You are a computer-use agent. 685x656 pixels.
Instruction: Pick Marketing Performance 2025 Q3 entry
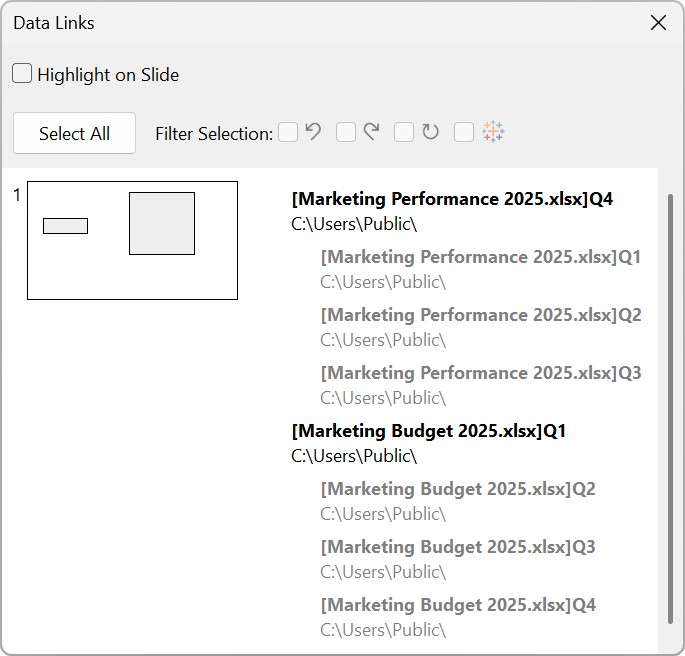click(480, 373)
